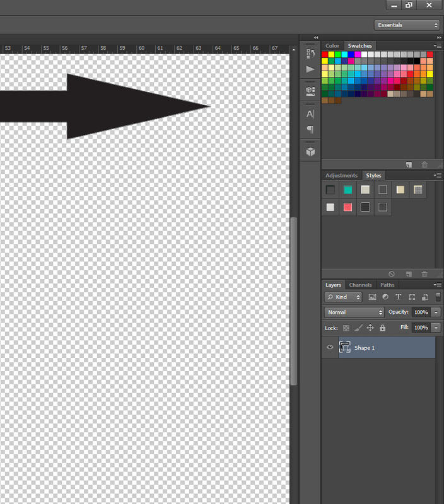Click the Opacity 100% value field
The height and width of the screenshot is (504, 444).
(421, 312)
